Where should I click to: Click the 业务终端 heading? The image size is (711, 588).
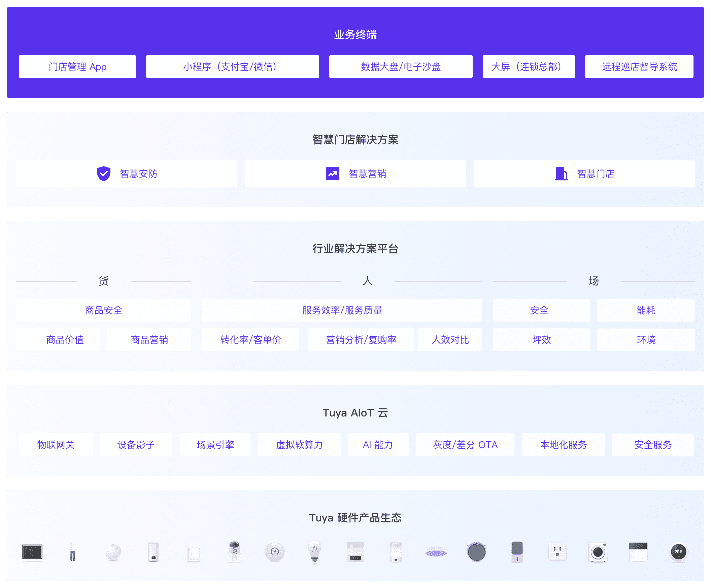tap(355, 35)
